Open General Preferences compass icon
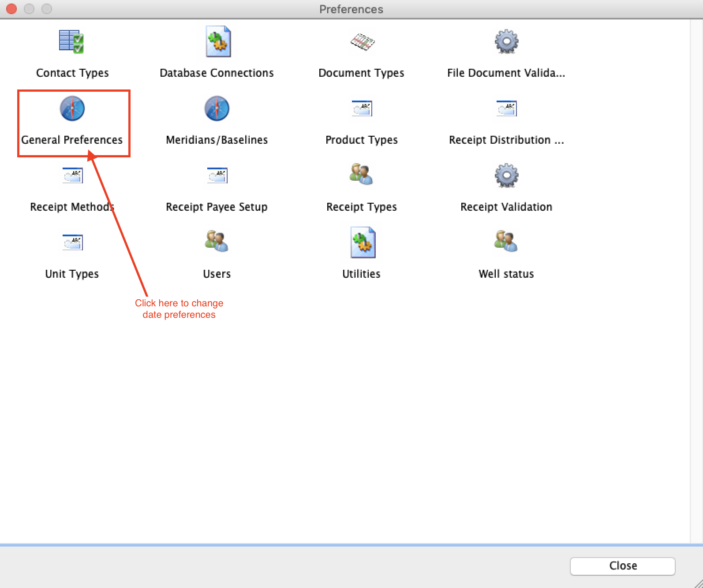The width and height of the screenshot is (703, 588). click(72, 108)
